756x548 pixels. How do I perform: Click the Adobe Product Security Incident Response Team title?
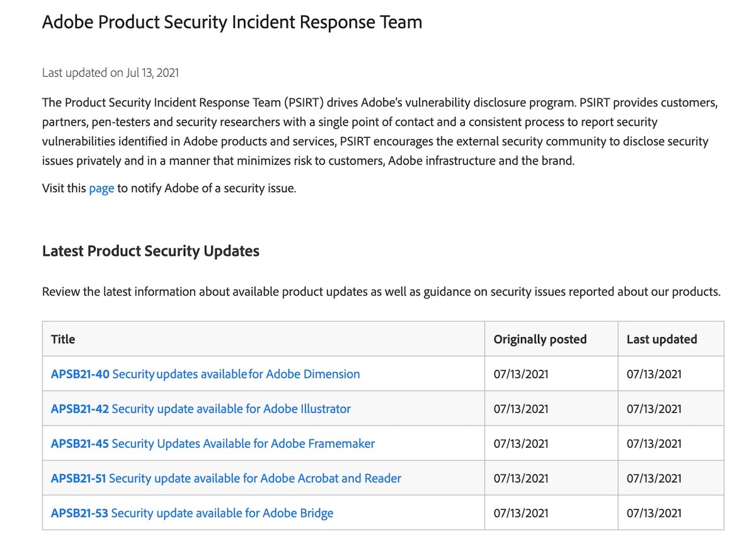point(232,22)
